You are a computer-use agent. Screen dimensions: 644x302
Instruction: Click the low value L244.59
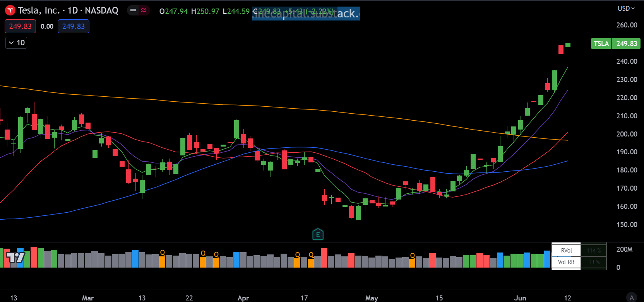(x=236, y=11)
